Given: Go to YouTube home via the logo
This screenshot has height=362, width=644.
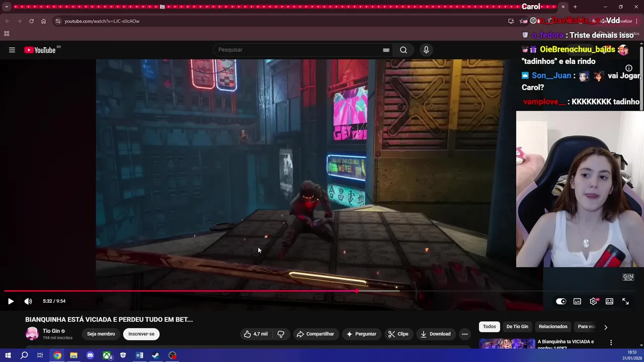Looking at the screenshot, I should (x=40, y=50).
